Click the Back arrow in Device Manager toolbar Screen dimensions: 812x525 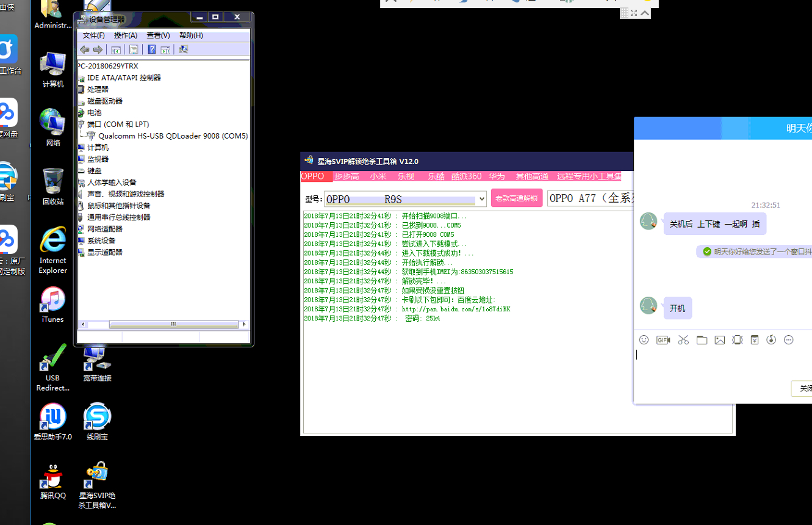pos(85,49)
